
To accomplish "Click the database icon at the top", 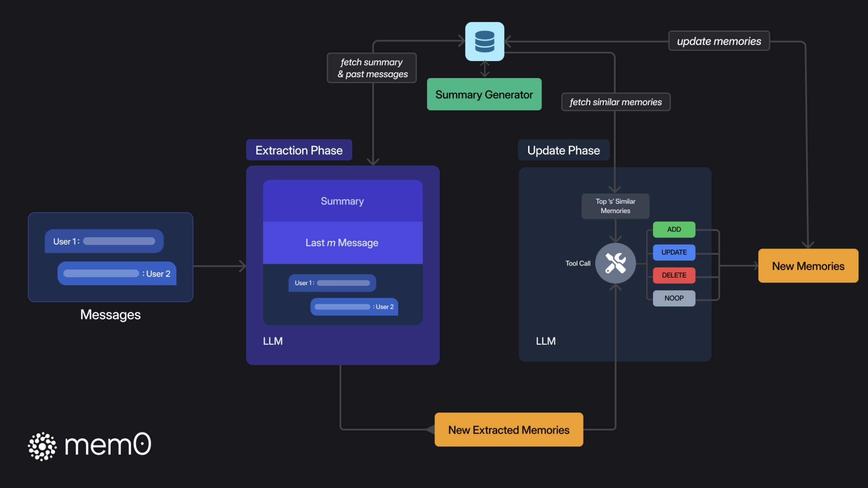I will coord(484,41).
